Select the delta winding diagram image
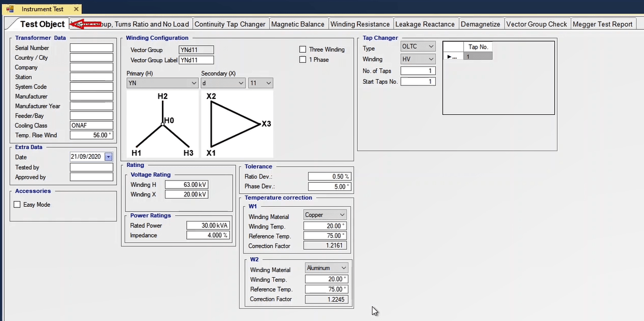Screen dimensions: 644x321 [x=237, y=124]
